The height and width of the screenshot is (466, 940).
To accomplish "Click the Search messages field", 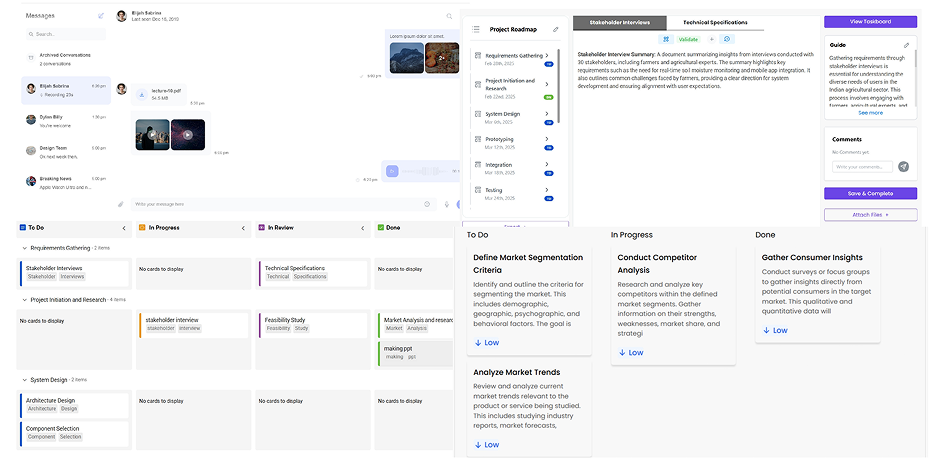I will [x=68, y=34].
